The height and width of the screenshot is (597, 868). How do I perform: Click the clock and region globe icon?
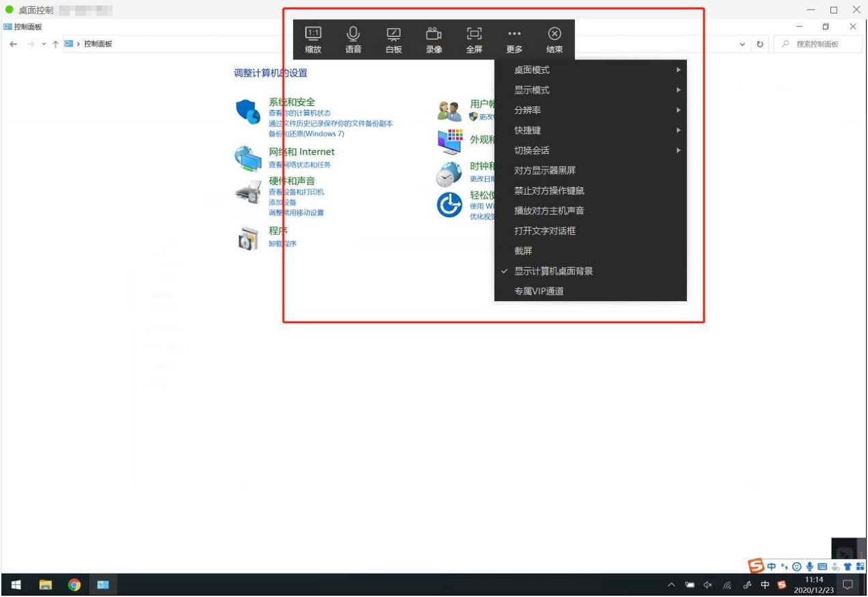point(449,175)
